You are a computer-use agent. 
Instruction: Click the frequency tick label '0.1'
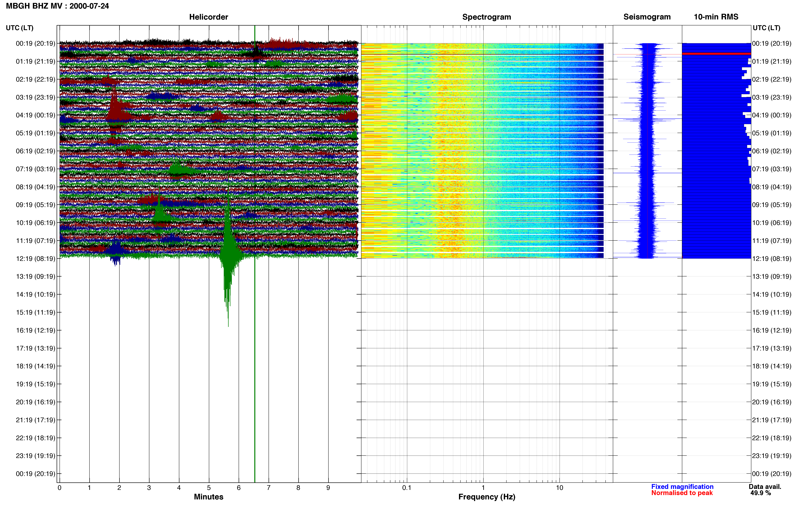tap(407, 487)
